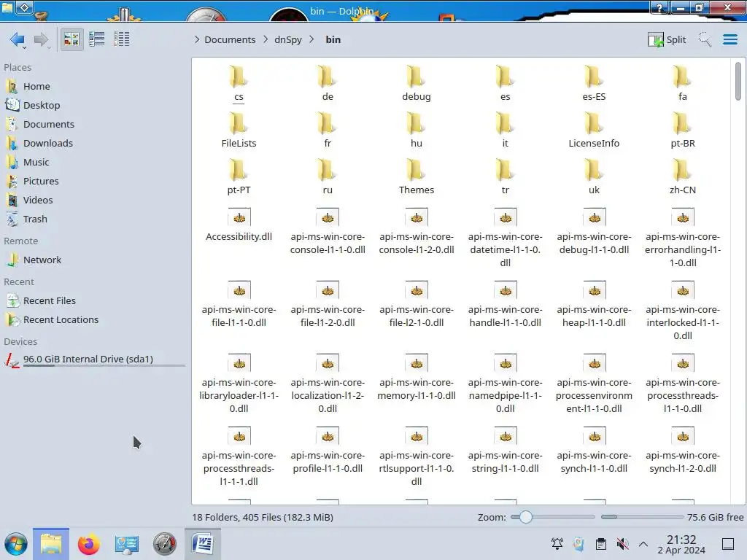
Task: Click api-ms-win-core-synch-l1-2-0.dll filename text
Action: (683, 462)
